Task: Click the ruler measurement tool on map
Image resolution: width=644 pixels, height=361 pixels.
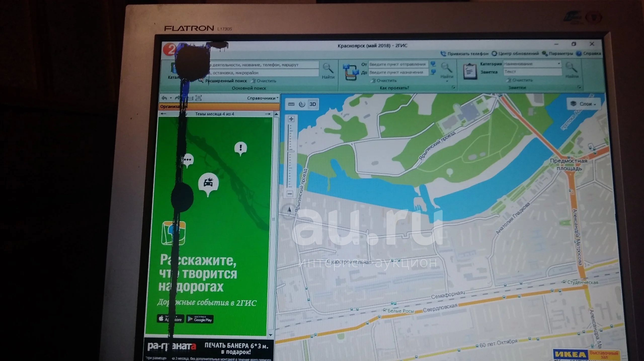Action: [291, 104]
